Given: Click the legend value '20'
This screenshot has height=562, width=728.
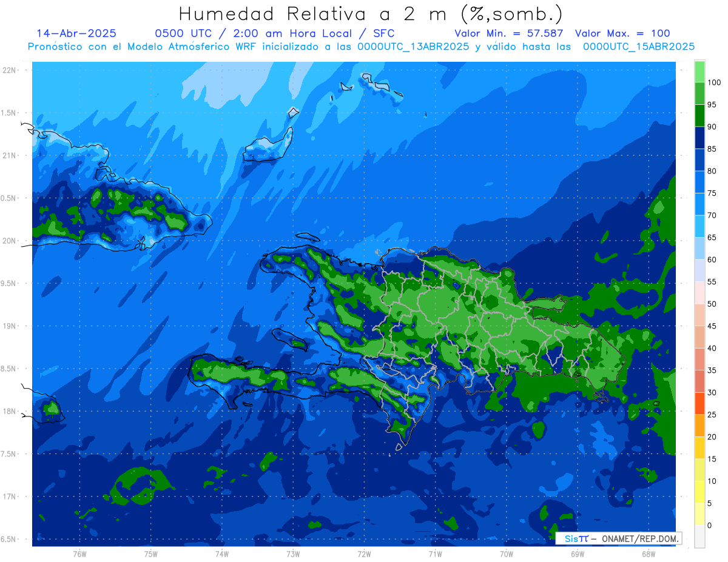Looking at the screenshot, I should pyautogui.click(x=712, y=437).
